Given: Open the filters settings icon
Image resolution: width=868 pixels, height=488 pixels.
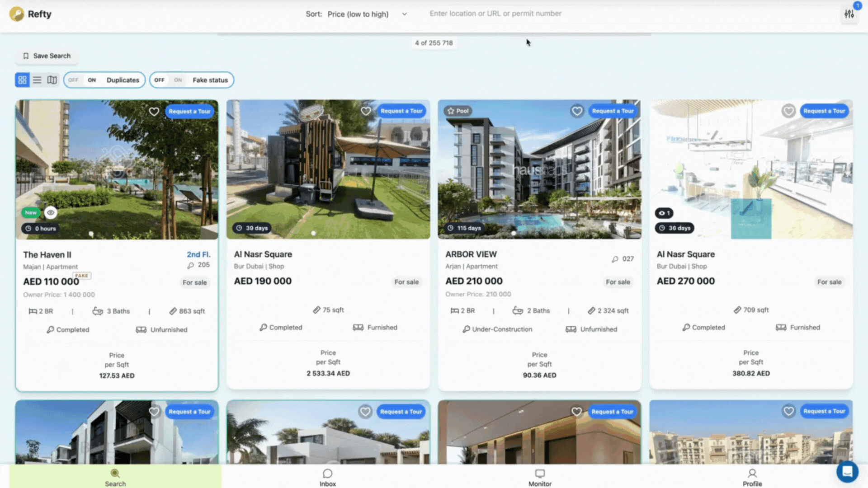Looking at the screenshot, I should tap(849, 14).
